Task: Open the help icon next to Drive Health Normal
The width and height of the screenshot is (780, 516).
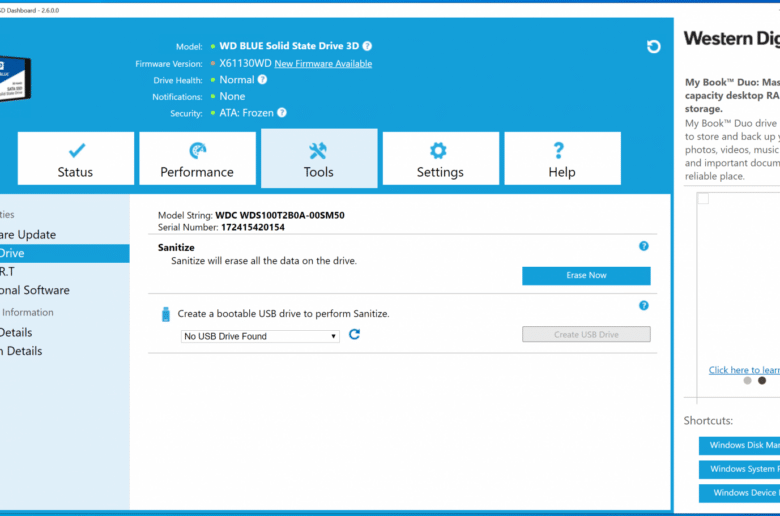Action: 262,80
